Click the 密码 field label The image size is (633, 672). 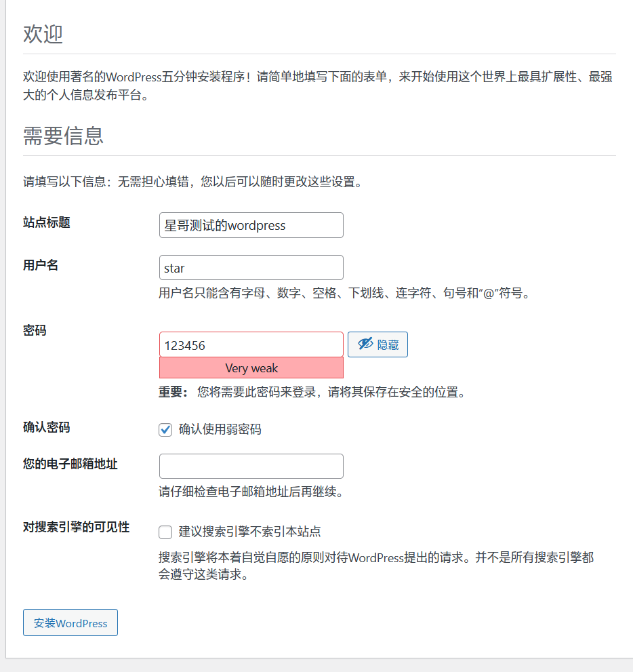[x=35, y=330]
